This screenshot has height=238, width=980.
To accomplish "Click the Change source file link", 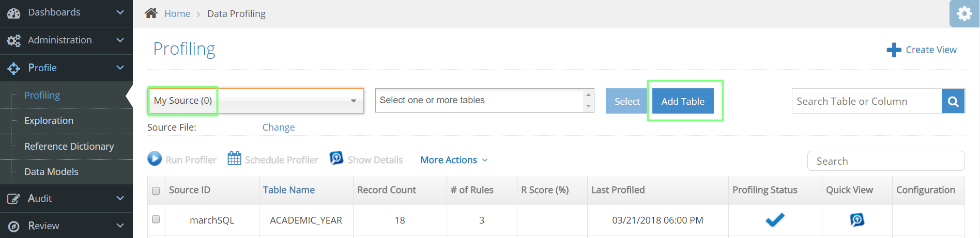I will (x=279, y=128).
